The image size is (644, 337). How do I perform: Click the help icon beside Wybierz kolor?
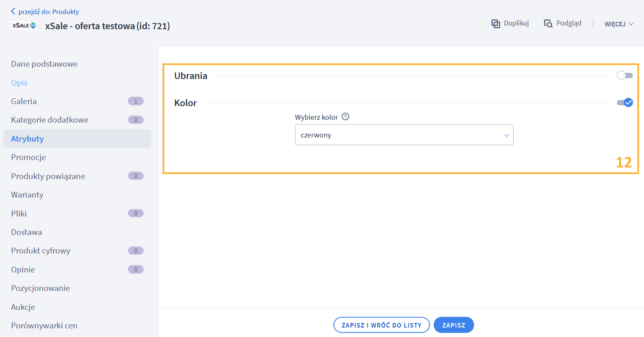346,117
